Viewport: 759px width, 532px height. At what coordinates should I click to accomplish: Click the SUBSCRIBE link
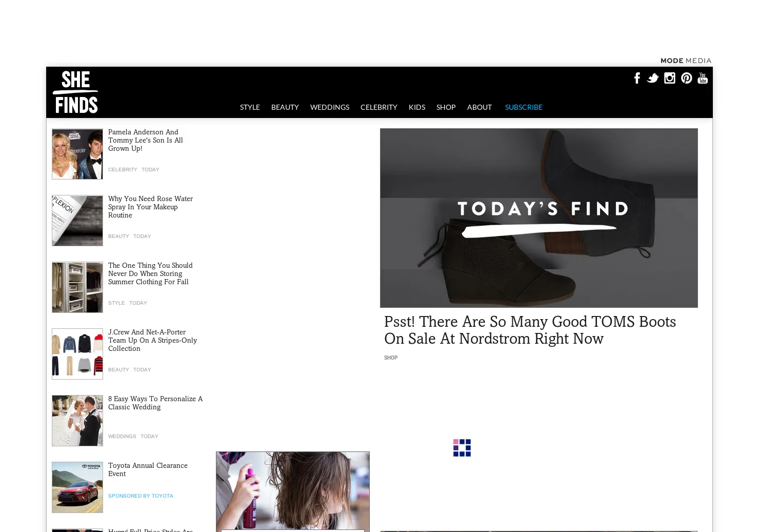pyautogui.click(x=524, y=107)
